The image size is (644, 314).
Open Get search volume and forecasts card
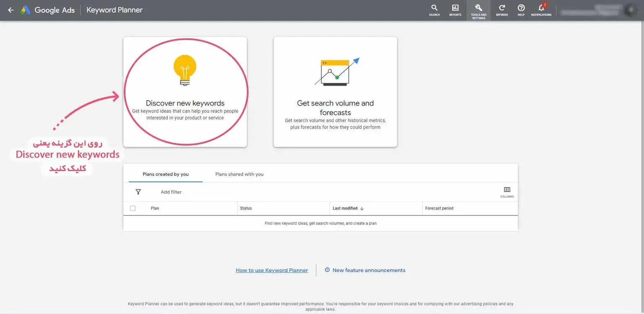(x=335, y=92)
